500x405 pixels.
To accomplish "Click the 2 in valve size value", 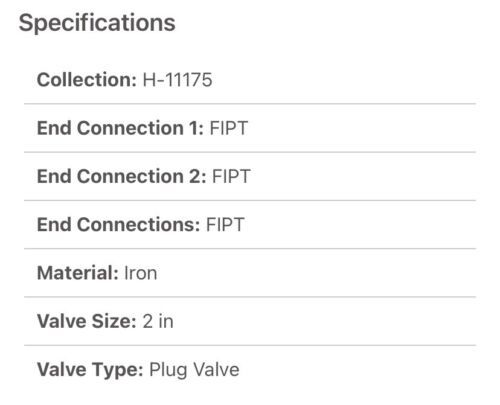I will click(x=158, y=321).
